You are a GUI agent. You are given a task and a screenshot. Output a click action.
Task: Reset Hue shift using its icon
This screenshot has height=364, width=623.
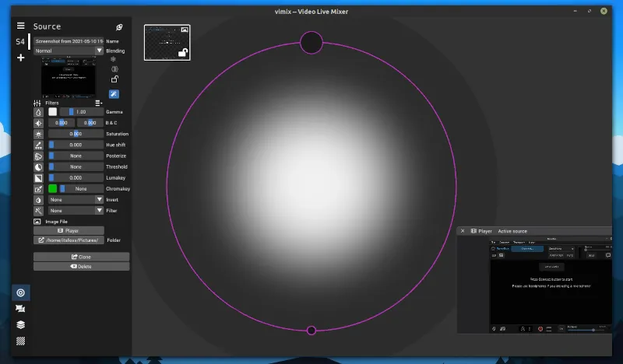38,145
